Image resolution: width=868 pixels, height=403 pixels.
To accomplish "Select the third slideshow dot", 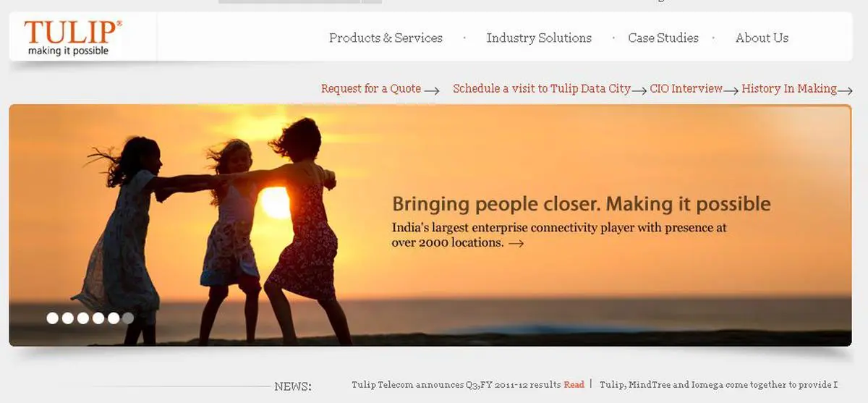I will (83, 318).
